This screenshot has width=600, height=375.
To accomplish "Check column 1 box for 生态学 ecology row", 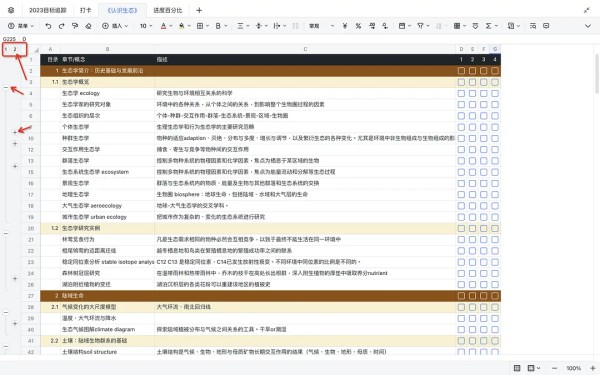I will coord(461,93).
